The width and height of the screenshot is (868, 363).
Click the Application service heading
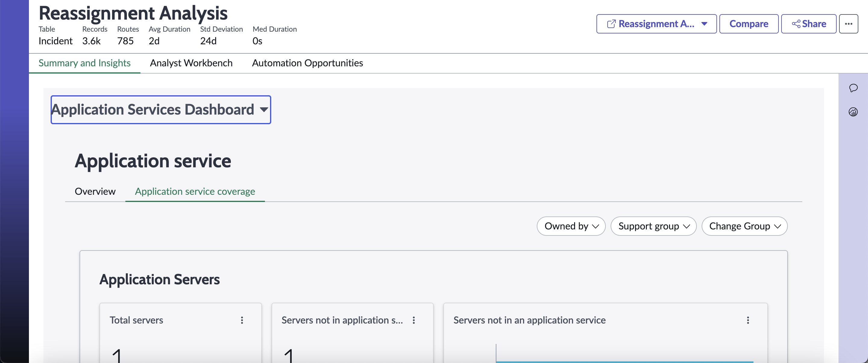[x=153, y=161]
